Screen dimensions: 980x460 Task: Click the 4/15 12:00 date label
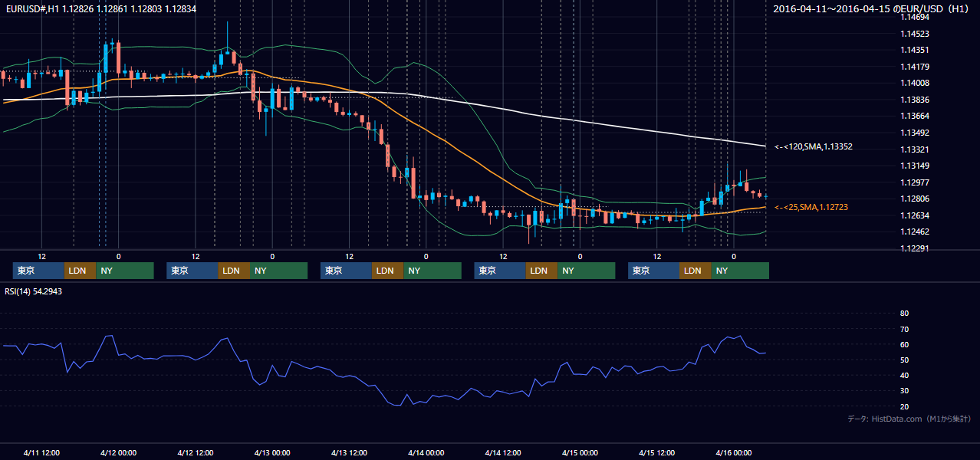click(x=656, y=452)
